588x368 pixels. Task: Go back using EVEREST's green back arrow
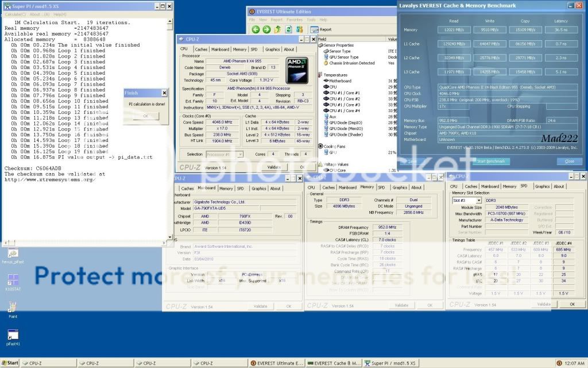pyautogui.click(x=256, y=29)
